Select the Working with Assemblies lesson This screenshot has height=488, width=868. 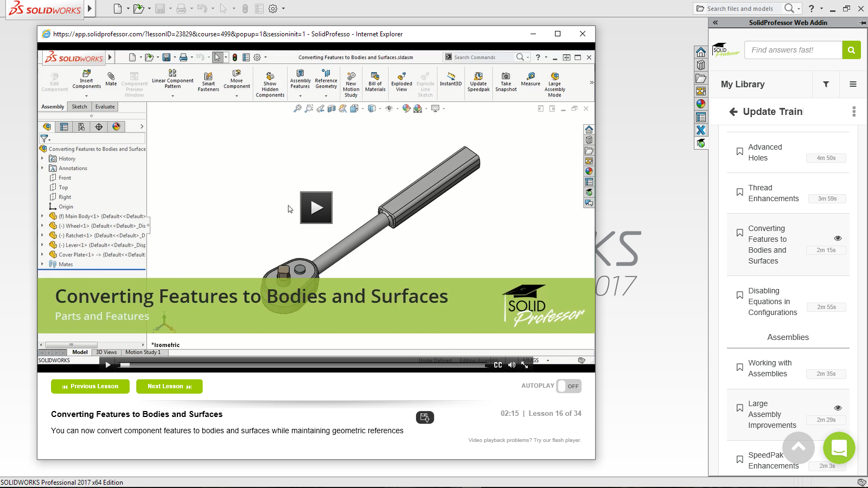pos(769,368)
